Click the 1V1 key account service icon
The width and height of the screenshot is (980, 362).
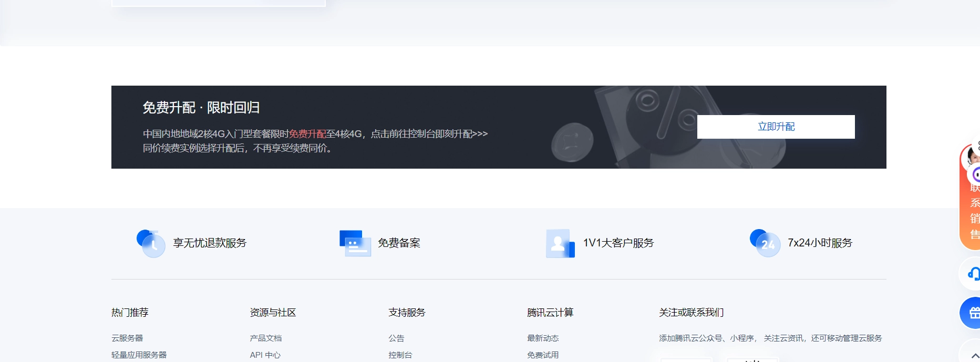click(560, 243)
